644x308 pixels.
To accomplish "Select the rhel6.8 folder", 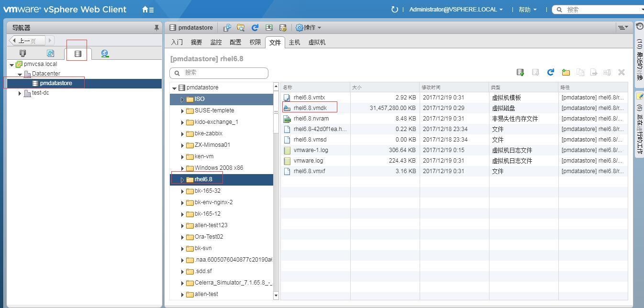I will tap(203, 179).
